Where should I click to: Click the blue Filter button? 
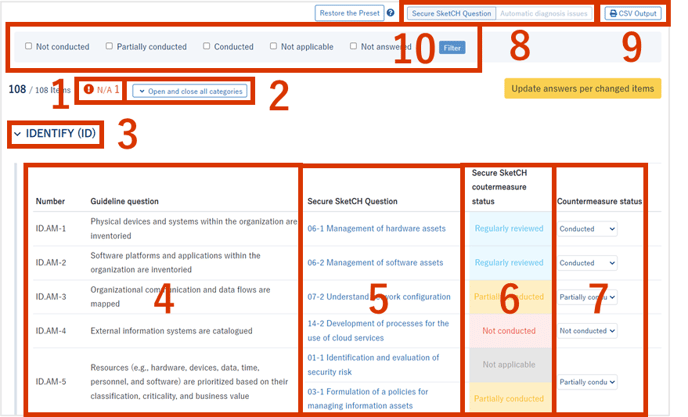452,48
